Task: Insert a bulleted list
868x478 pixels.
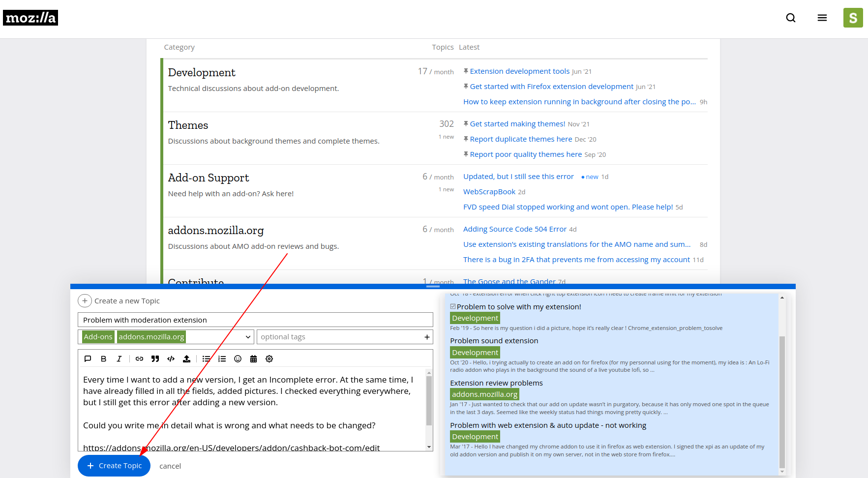Action: [x=207, y=359]
